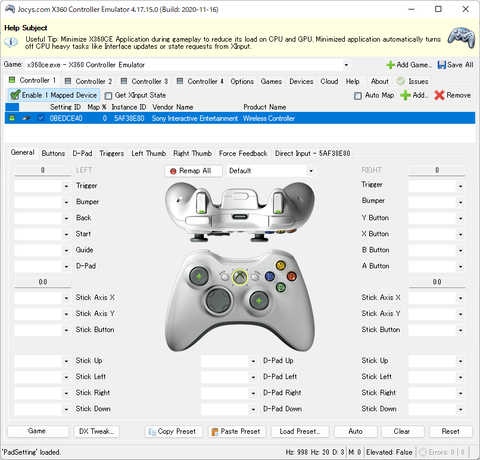
Task: Open the Default preset dropdown
Action: coord(311,171)
